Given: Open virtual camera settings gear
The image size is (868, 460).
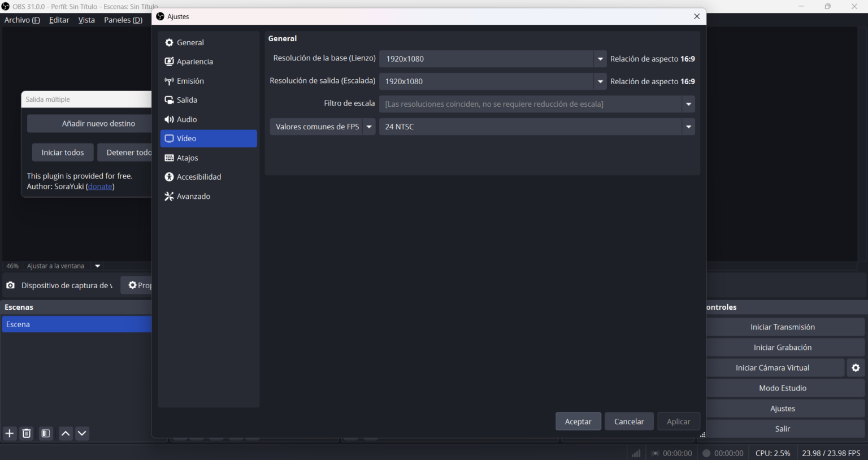Looking at the screenshot, I should click(856, 368).
